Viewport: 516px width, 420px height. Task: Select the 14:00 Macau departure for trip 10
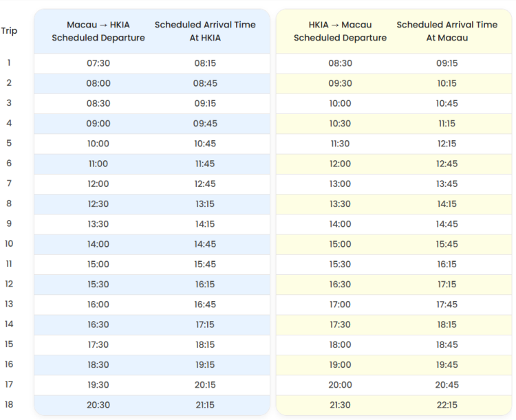[x=98, y=244]
